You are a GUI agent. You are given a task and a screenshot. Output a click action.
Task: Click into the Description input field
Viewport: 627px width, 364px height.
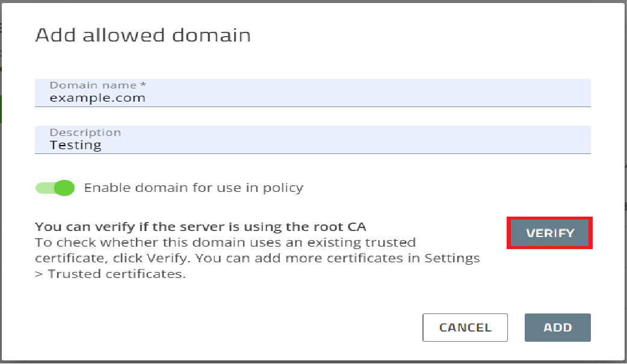(x=313, y=140)
